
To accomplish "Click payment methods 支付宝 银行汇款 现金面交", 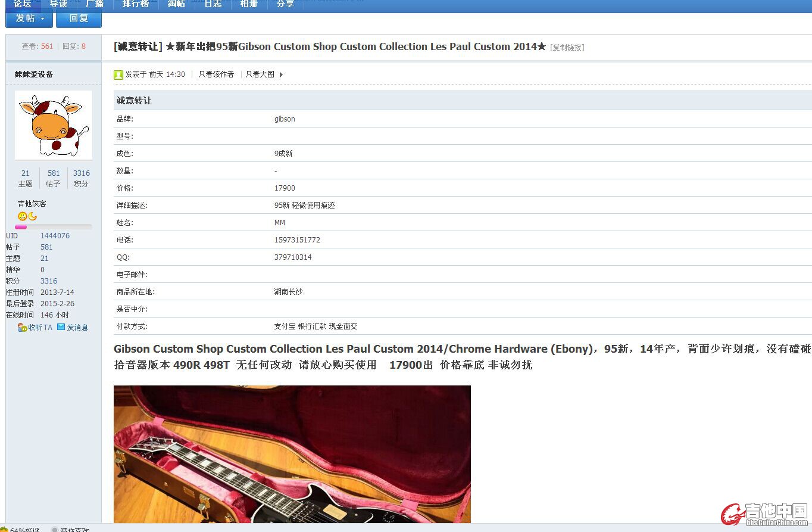I will click(x=316, y=326).
